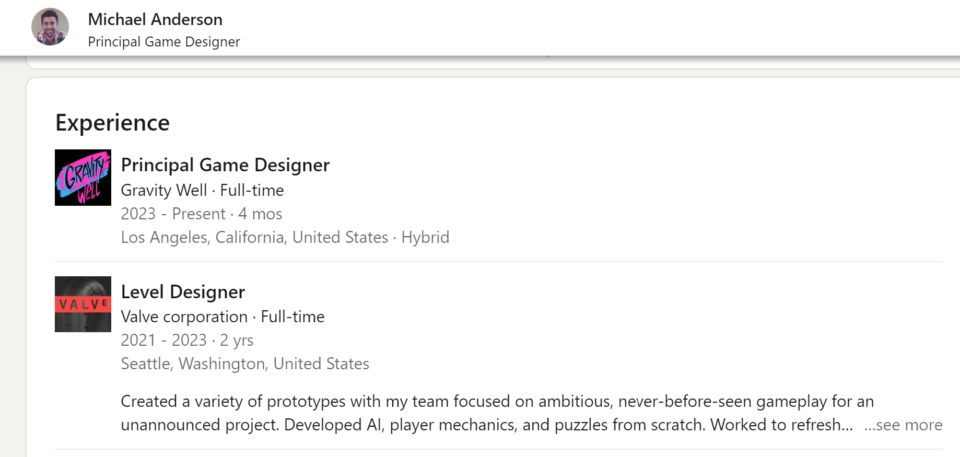Click the Michael Anderson name in header
Screen dimensions: 960x457
155,19
